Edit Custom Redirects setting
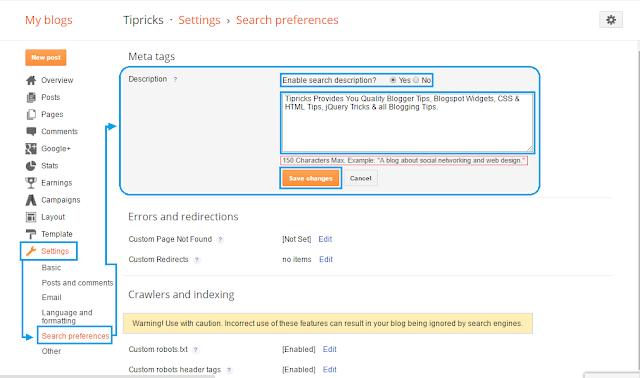 click(326, 260)
